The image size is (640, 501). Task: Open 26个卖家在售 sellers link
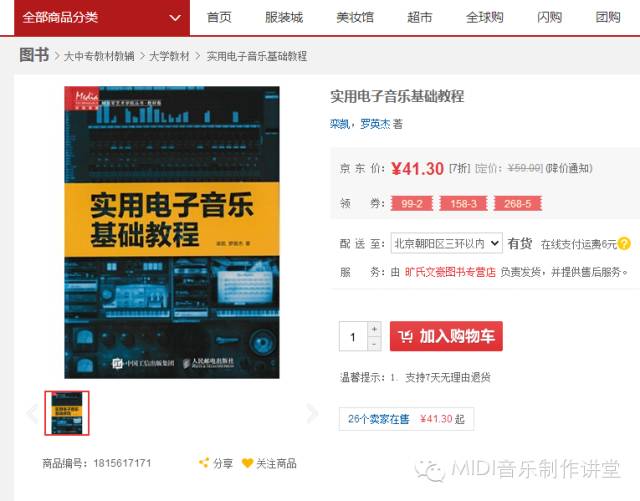tap(378, 419)
